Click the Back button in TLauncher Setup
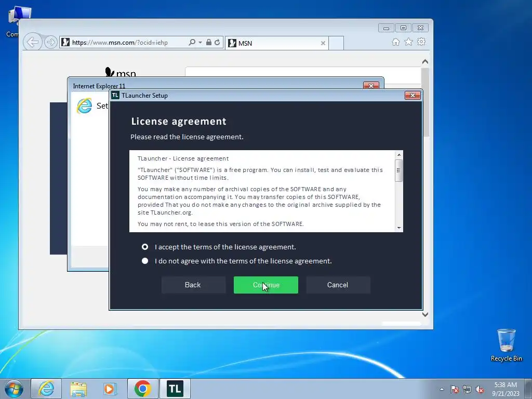The height and width of the screenshot is (399, 532). (x=193, y=285)
